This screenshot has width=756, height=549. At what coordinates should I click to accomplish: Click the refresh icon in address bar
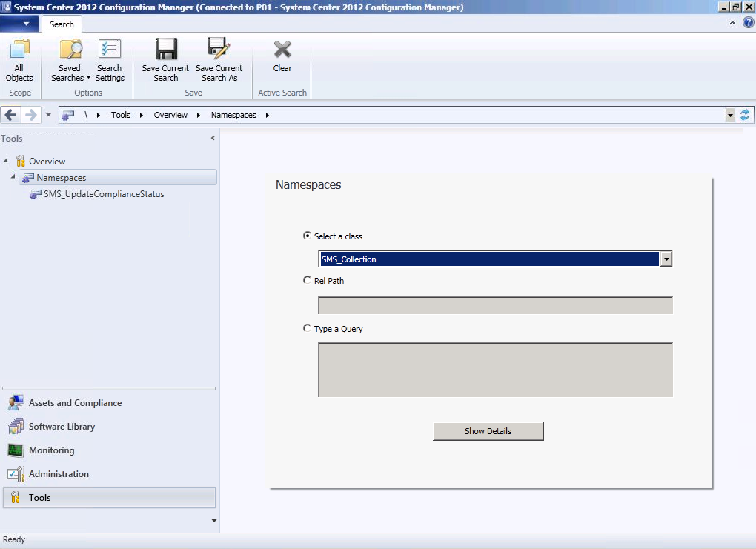click(745, 115)
